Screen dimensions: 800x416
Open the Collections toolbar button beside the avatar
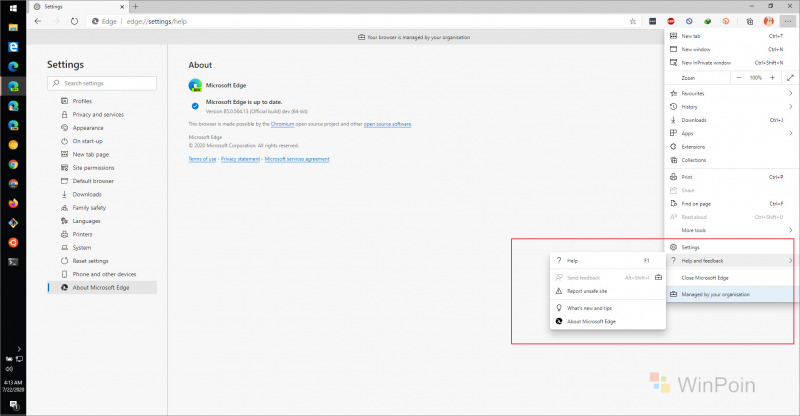tap(749, 21)
